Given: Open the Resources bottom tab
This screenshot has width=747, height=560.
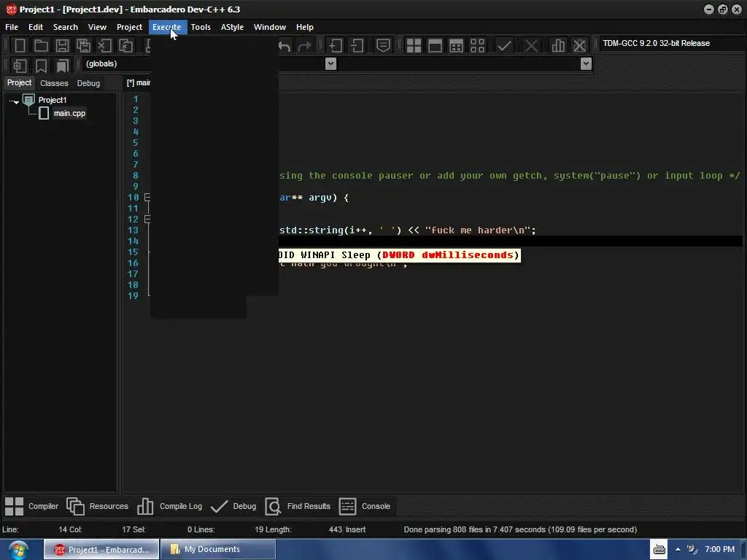Looking at the screenshot, I should pos(97,506).
